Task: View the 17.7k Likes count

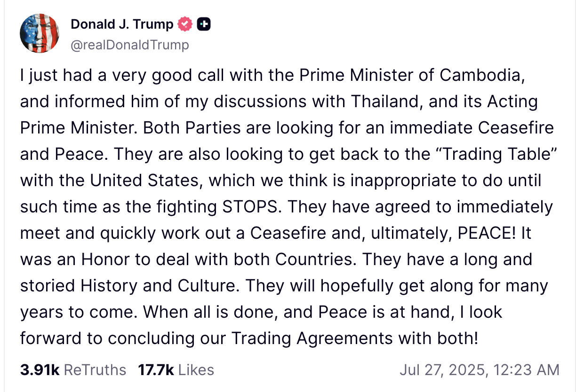Action: [x=156, y=370]
